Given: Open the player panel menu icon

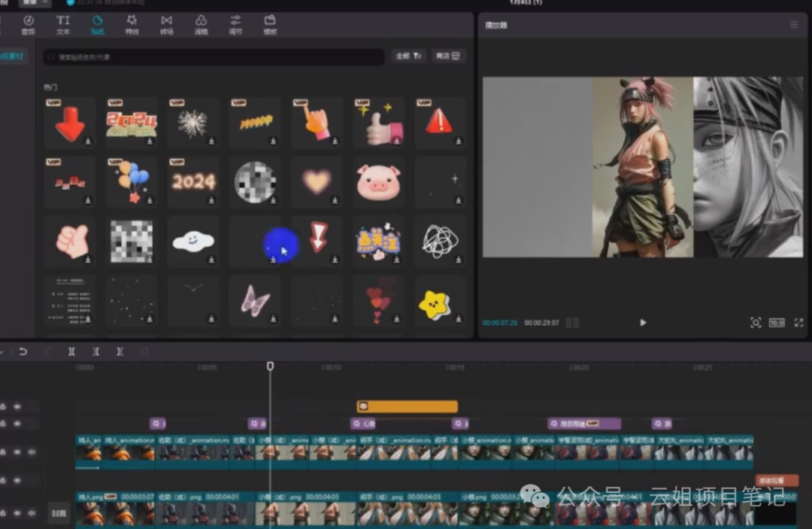Looking at the screenshot, I should coord(794,25).
